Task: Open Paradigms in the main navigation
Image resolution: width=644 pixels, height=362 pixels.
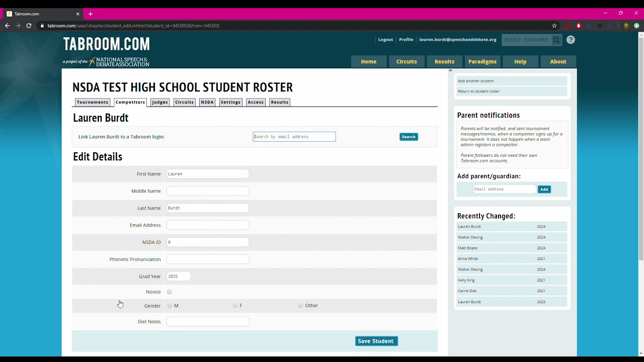Action: (482, 61)
